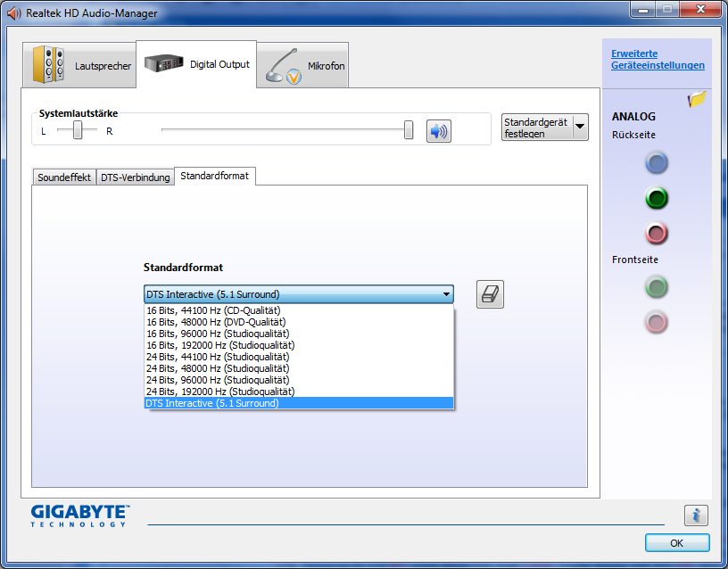
Task: Click the green rear audio jack
Action: [x=657, y=198]
